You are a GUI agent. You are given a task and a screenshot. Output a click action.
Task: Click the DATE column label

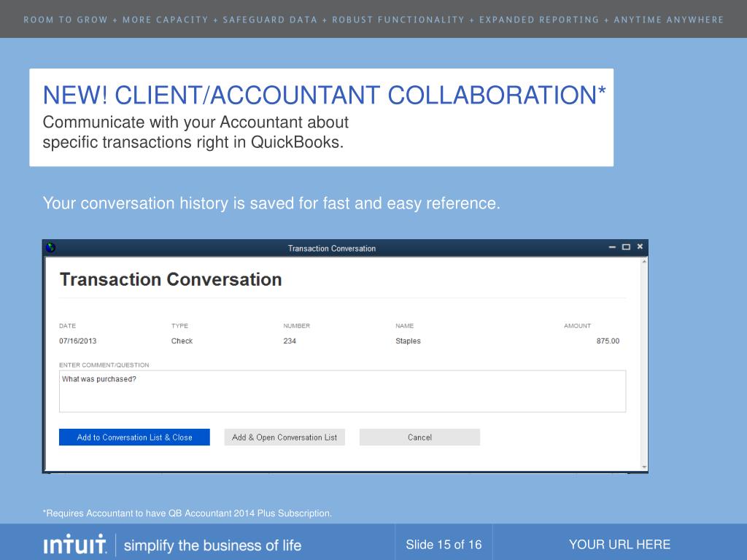(67, 326)
